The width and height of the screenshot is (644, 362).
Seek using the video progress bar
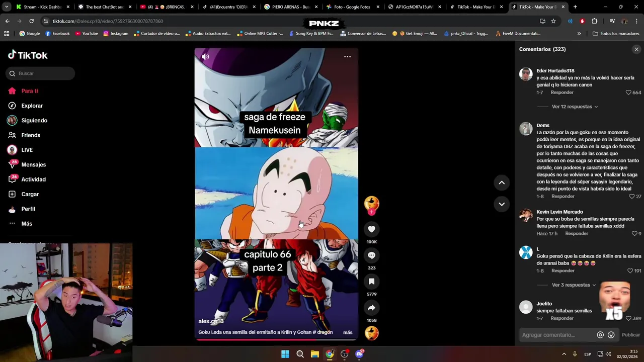(x=276, y=339)
